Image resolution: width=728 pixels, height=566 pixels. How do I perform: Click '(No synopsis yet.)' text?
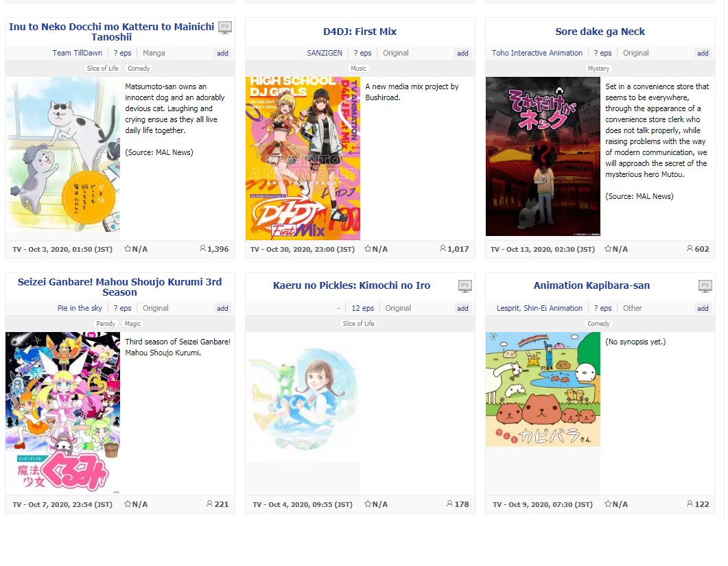[x=635, y=342]
